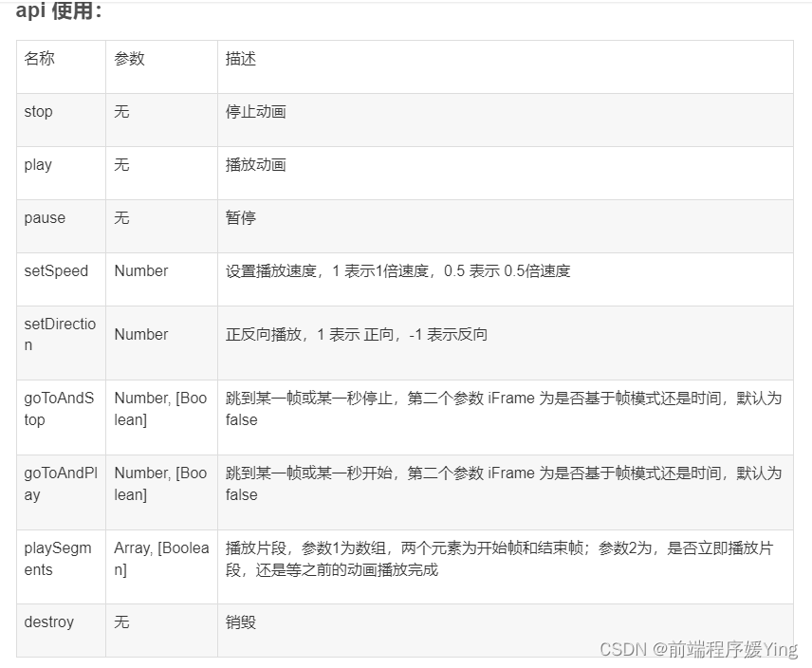
Task: Select the 播放片段 description text
Action: click(499, 559)
